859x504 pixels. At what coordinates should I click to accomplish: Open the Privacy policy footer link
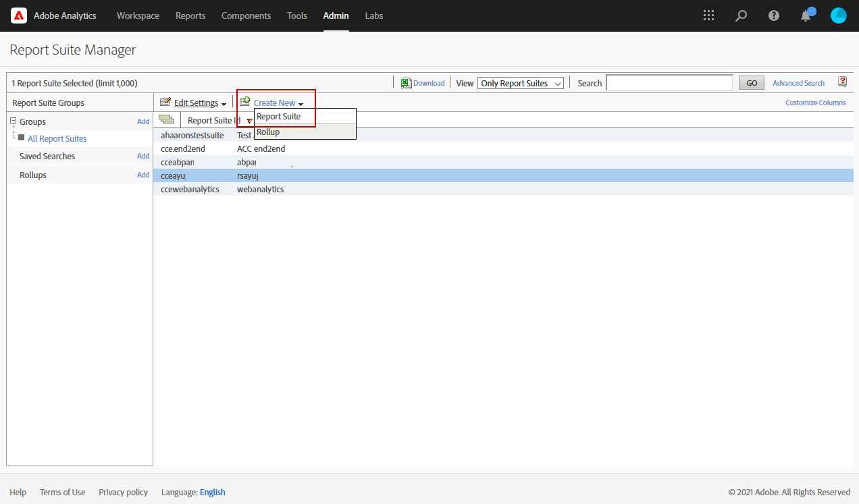(x=124, y=492)
